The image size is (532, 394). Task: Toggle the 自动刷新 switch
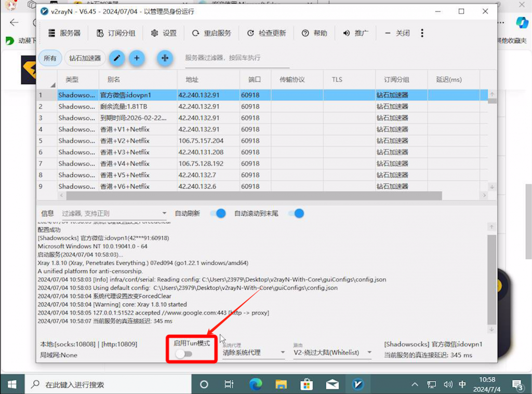(x=218, y=213)
